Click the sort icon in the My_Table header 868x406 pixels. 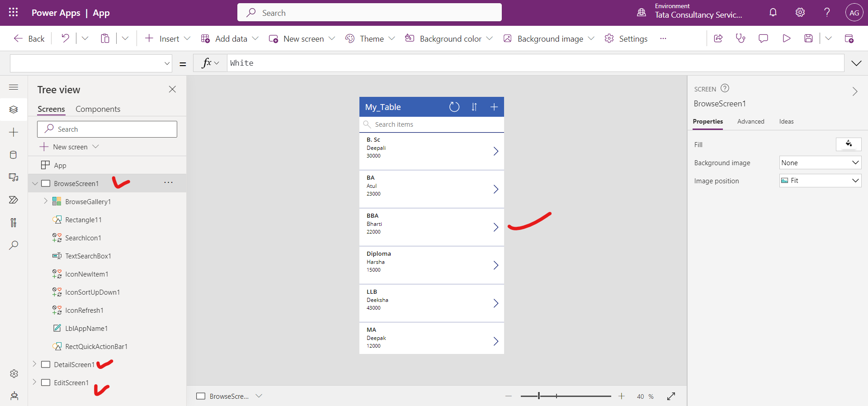pos(474,107)
